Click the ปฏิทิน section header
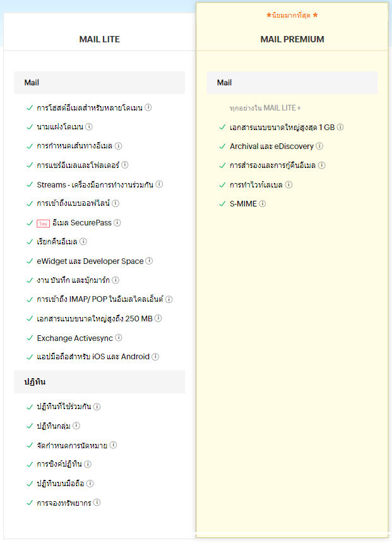Viewport: 392px width, 543px height. (x=99, y=381)
